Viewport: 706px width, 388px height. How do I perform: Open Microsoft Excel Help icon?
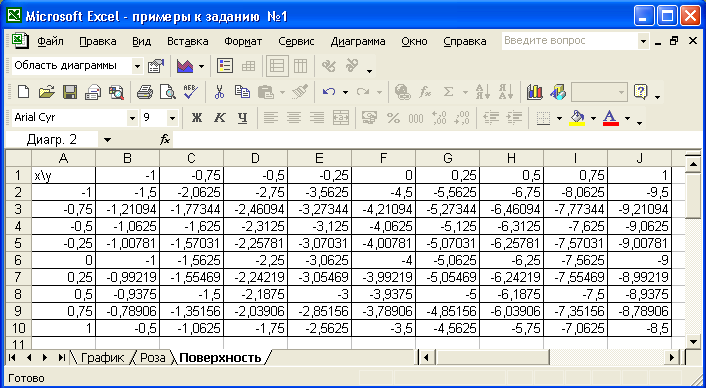tap(641, 92)
